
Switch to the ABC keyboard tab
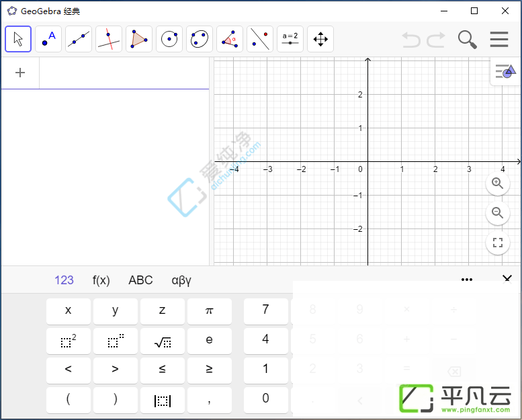click(140, 280)
